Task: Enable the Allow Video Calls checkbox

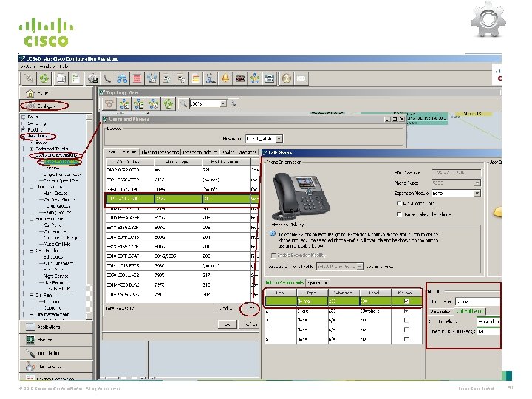Action: (x=399, y=204)
